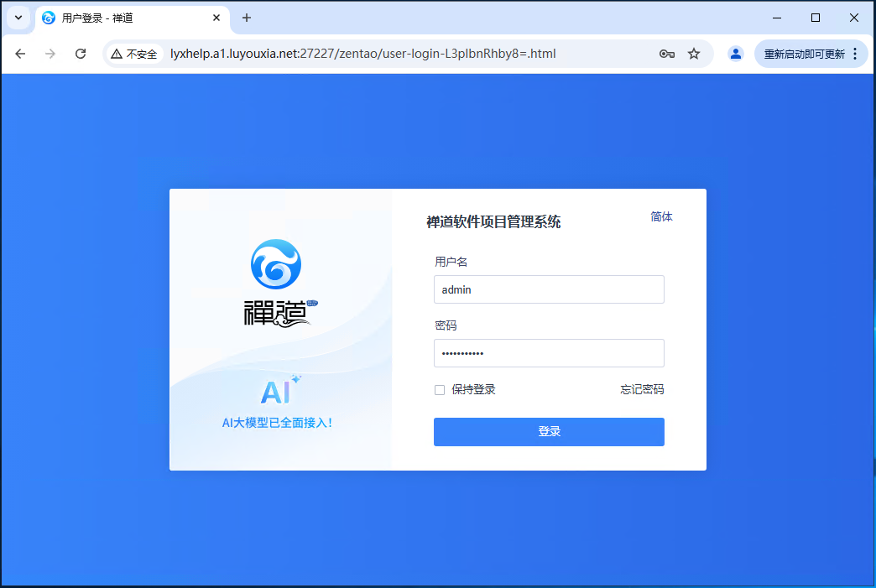Minimize the Chrome window

[x=776, y=18]
